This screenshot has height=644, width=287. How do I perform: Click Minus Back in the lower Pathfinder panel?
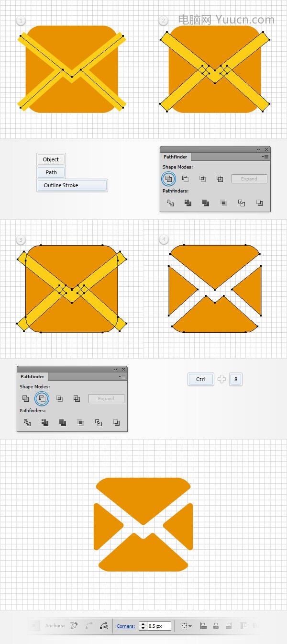(116, 422)
